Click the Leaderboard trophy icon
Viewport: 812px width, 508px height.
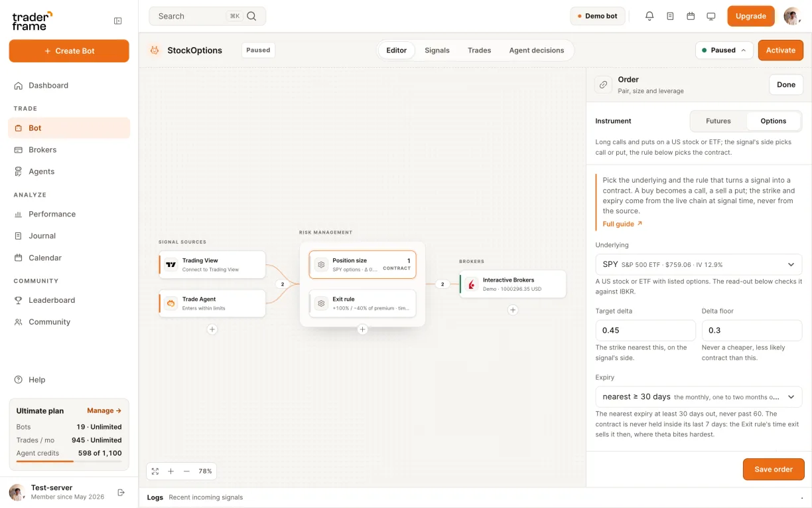pyautogui.click(x=19, y=300)
